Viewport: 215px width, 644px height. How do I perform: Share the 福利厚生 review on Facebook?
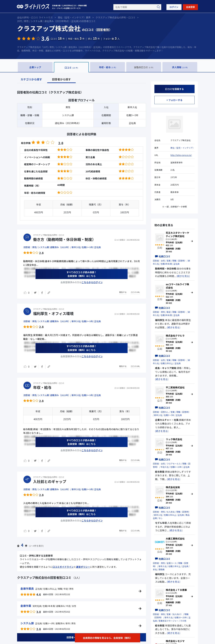pyautogui.click(x=42, y=366)
